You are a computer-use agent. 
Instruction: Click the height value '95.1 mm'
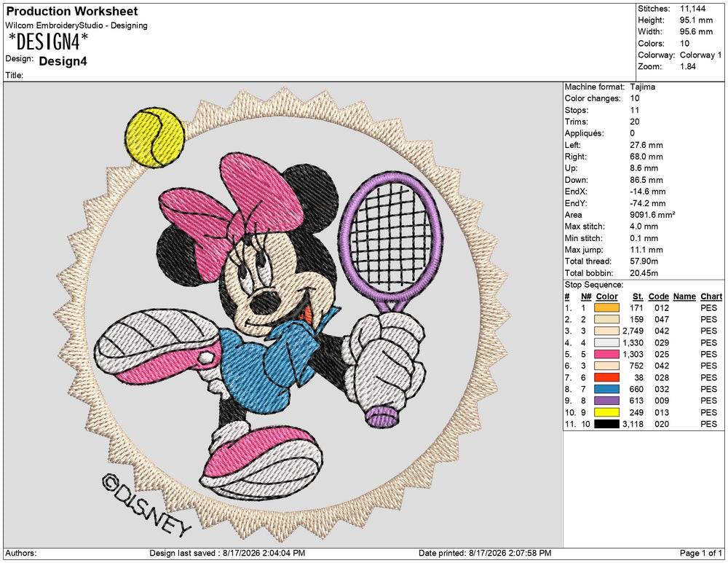[696, 20]
